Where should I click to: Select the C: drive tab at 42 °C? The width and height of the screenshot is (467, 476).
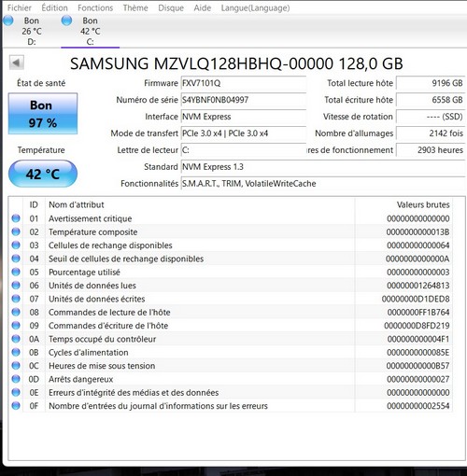click(x=90, y=31)
